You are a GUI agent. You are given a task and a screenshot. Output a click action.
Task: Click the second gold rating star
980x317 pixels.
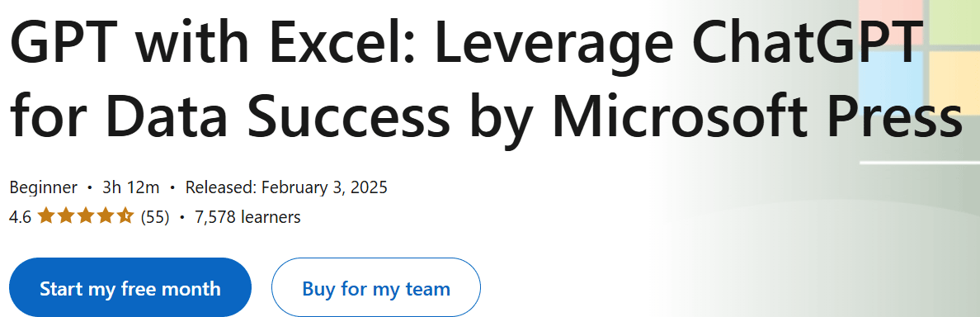pyautogui.click(x=66, y=216)
